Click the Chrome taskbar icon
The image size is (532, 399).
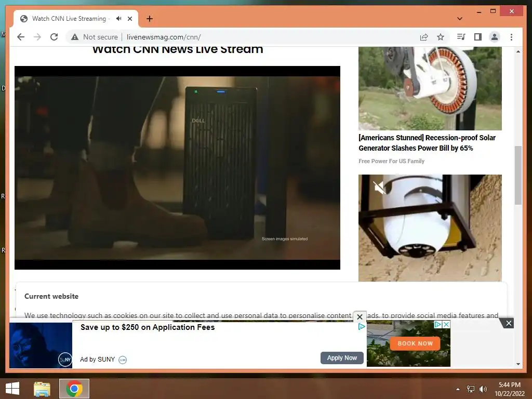74,389
